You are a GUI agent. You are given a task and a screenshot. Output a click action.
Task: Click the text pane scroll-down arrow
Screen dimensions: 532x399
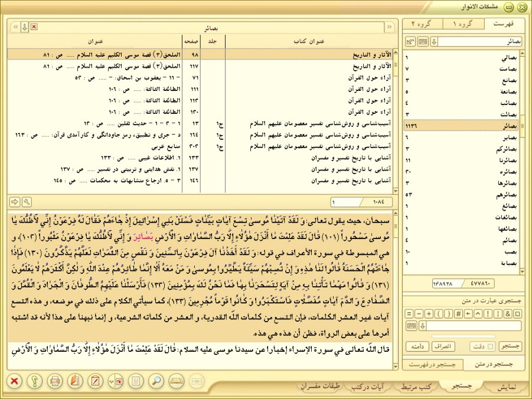[x=395, y=367]
